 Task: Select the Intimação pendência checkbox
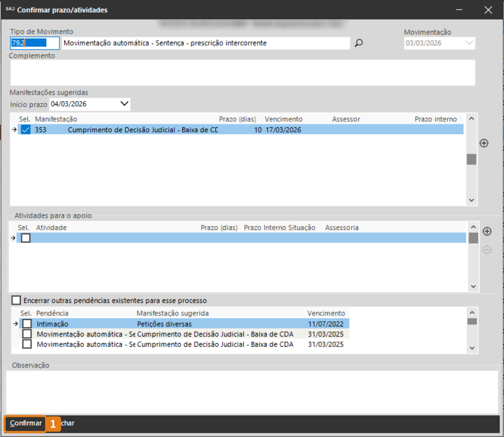point(27,324)
